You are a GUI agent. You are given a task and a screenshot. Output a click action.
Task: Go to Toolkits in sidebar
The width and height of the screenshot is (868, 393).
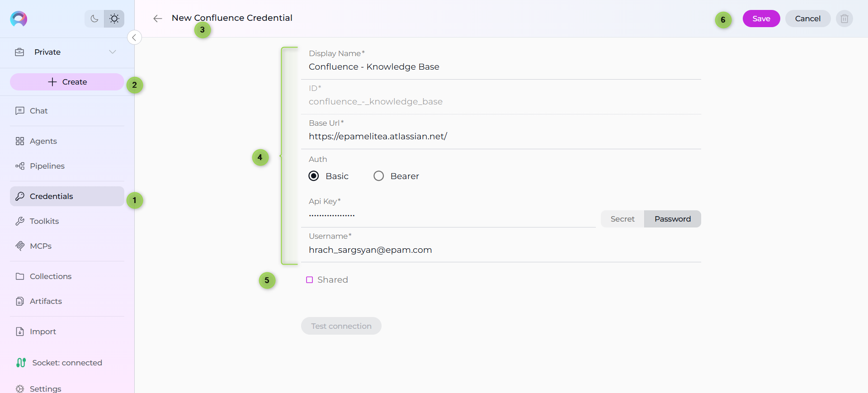44,221
